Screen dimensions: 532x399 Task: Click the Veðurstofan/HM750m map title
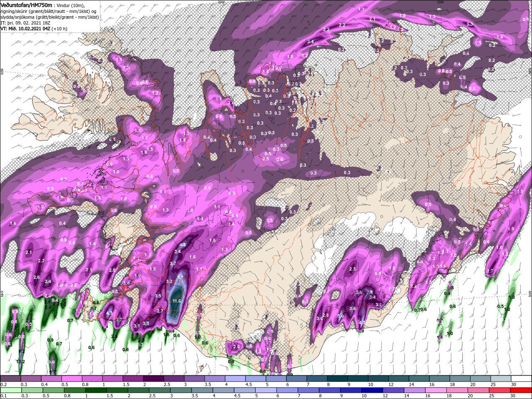pos(27,5)
